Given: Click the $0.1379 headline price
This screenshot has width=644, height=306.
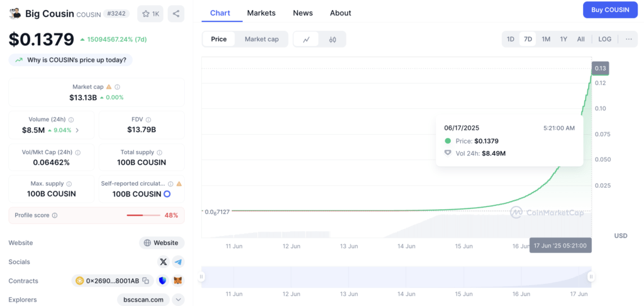Looking at the screenshot, I should (42, 39).
